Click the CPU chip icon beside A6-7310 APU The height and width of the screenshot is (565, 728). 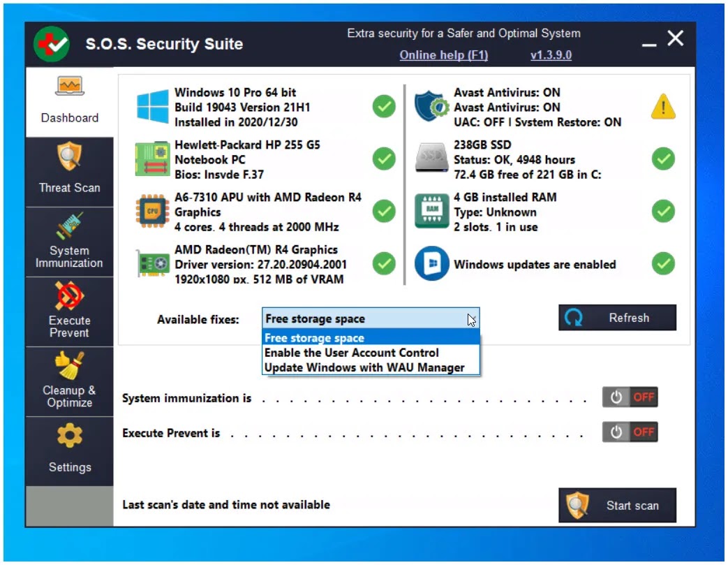pos(152,212)
